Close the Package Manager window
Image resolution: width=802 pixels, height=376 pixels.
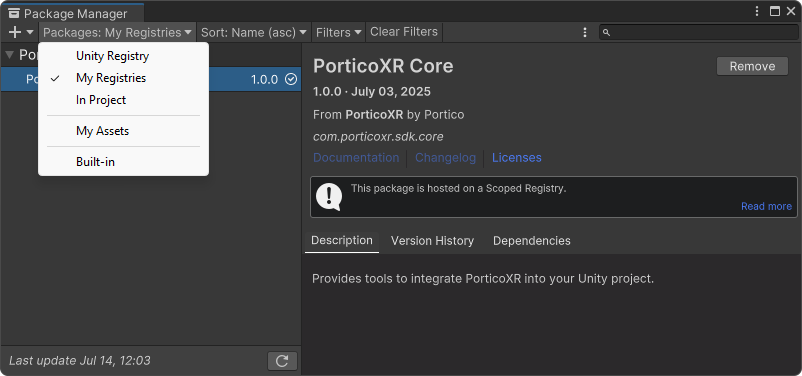pos(791,11)
